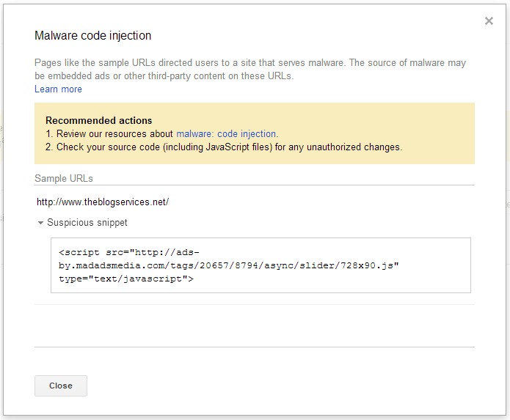This screenshot has height=420, width=510.
Task: Click the madadsmedia.com URL line in snippet
Action: [229, 265]
